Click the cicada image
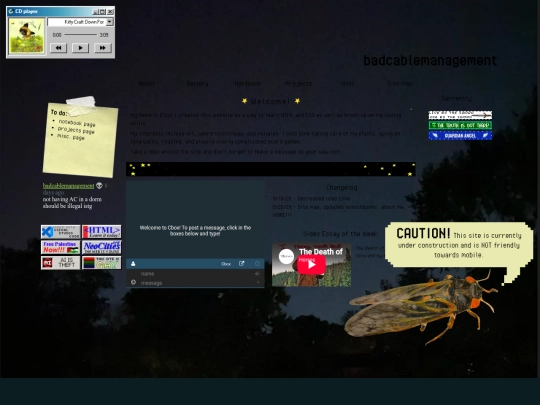 click(420, 307)
